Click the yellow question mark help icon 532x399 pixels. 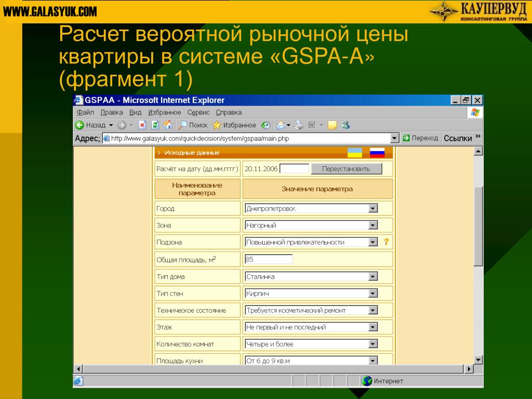[x=386, y=242]
